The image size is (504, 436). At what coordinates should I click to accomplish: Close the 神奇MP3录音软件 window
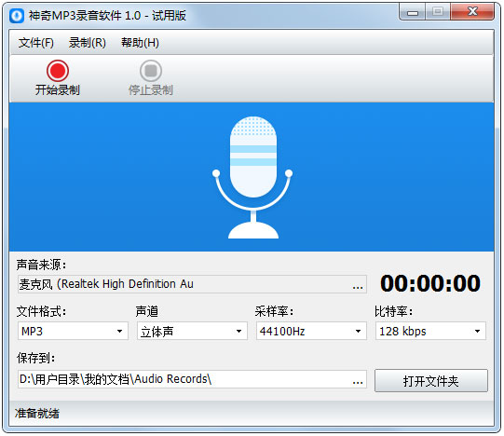click(472, 12)
